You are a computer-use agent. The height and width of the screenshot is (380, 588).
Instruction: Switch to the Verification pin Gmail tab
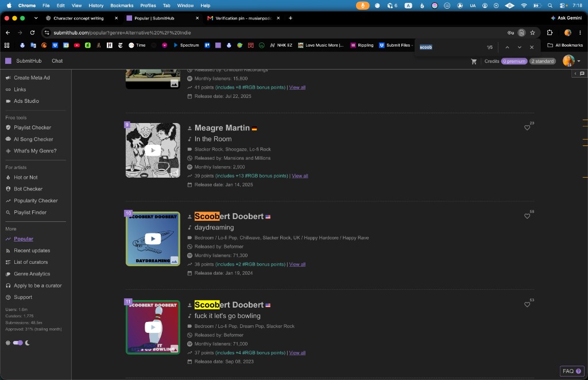click(243, 18)
